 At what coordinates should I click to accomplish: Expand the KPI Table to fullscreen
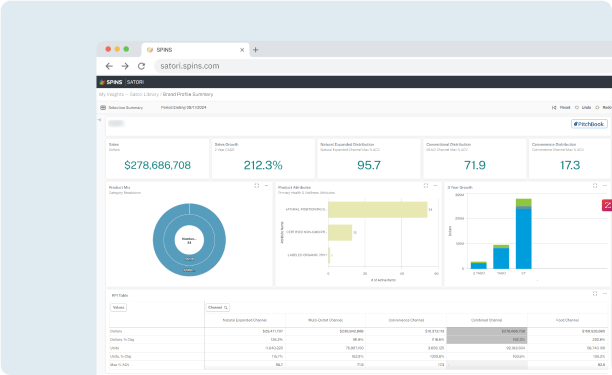595,293
